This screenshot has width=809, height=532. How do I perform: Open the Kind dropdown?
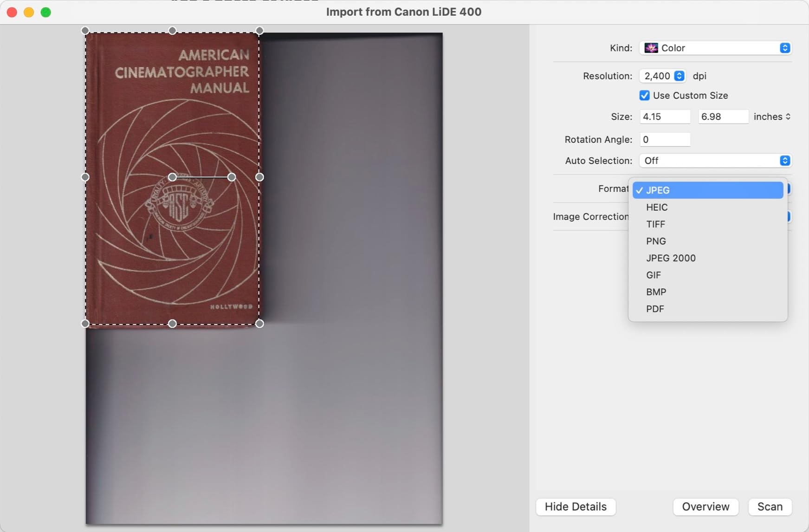715,48
